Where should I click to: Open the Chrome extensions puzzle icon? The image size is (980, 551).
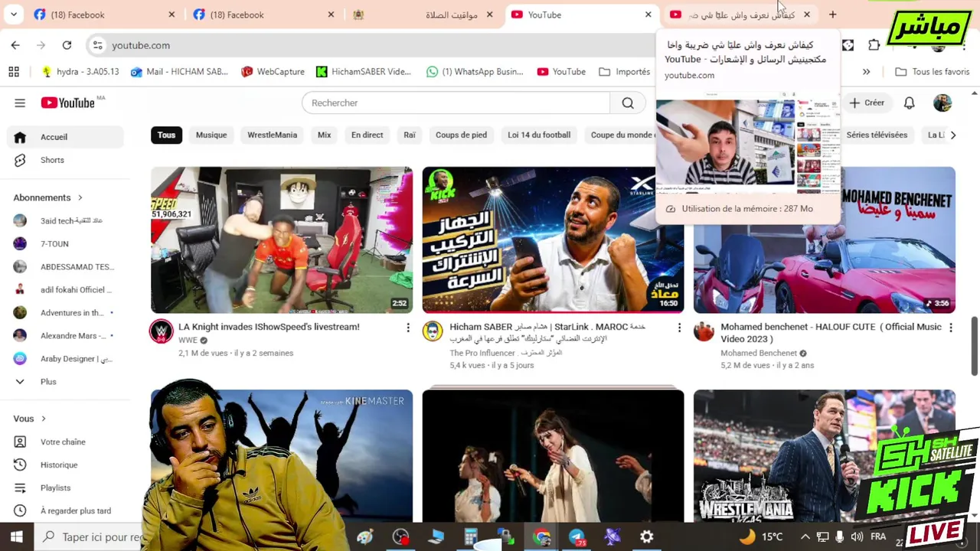[x=874, y=45]
